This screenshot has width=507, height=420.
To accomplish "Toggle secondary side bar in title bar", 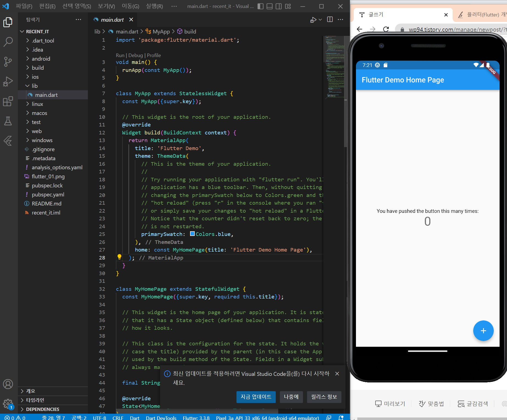I will 279,6.
